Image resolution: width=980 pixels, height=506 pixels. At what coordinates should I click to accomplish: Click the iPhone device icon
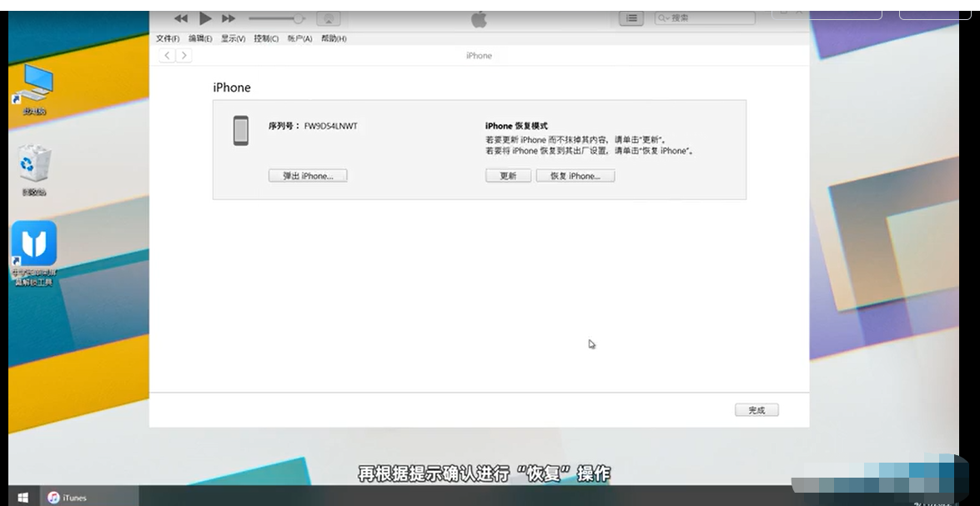coord(241,131)
